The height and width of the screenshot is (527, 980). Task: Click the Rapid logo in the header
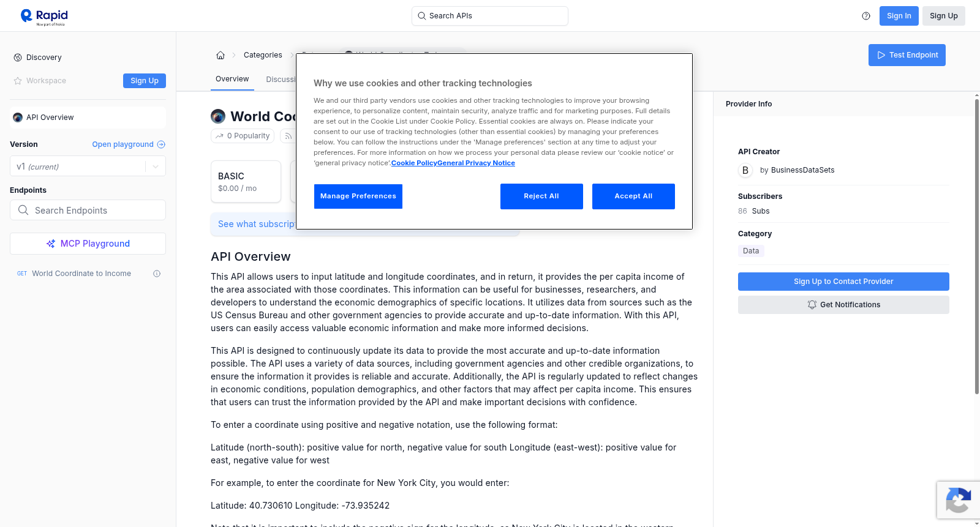(44, 17)
